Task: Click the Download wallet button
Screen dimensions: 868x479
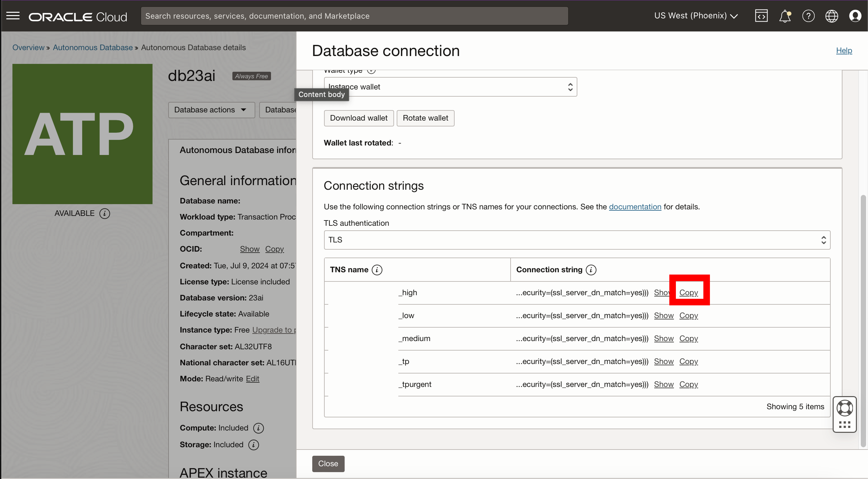Action: click(x=359, y=118)
